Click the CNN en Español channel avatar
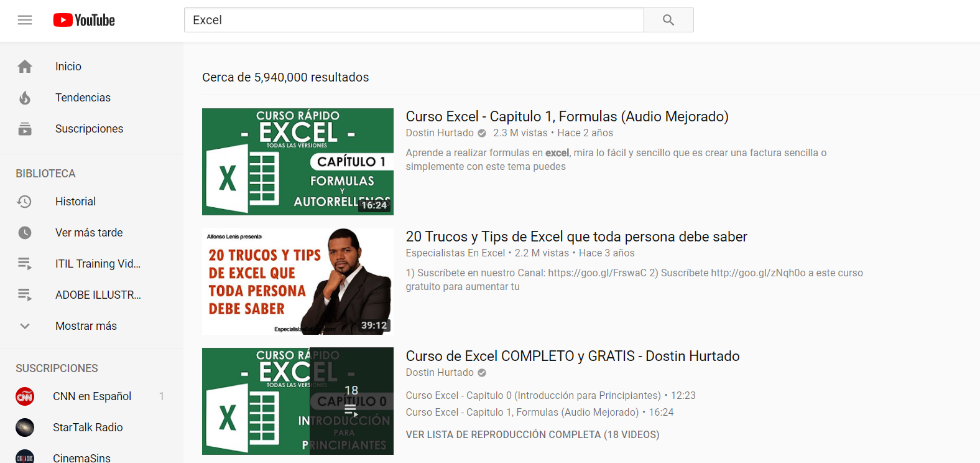Screen dimensions: 980x463 tap(25, 396)
